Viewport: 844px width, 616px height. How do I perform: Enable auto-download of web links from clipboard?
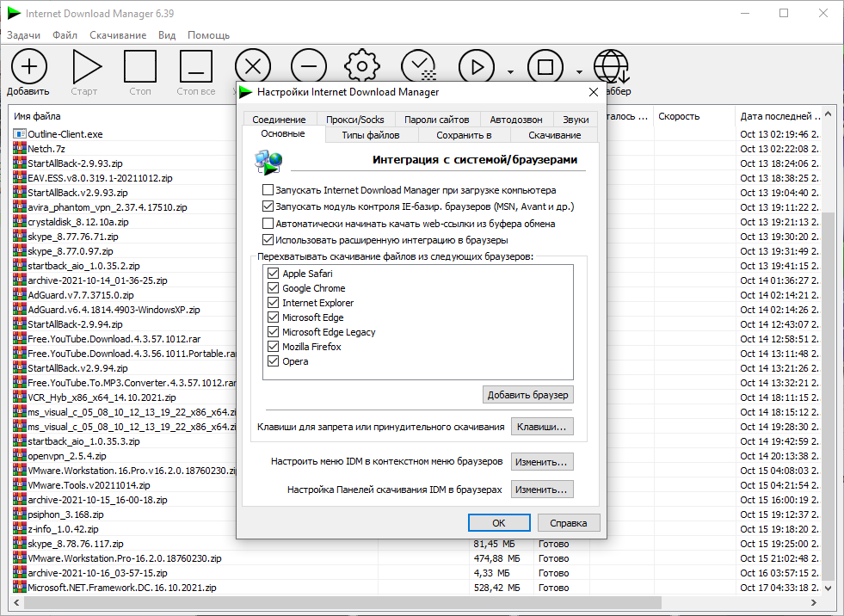pyautogui.click(x=268, y=224)
